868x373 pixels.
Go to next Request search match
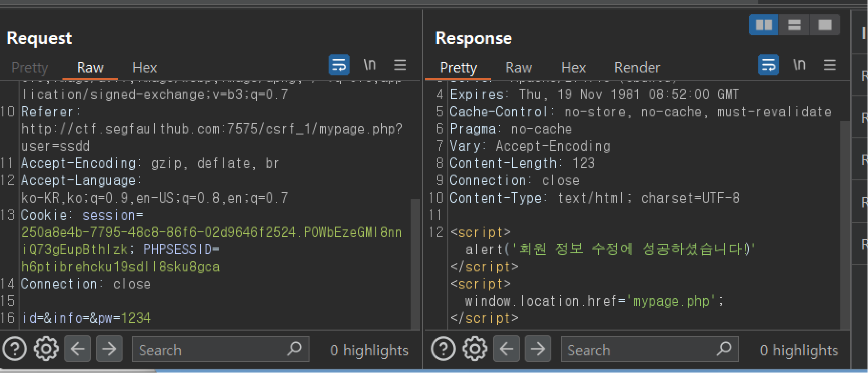tap(109, 349)
